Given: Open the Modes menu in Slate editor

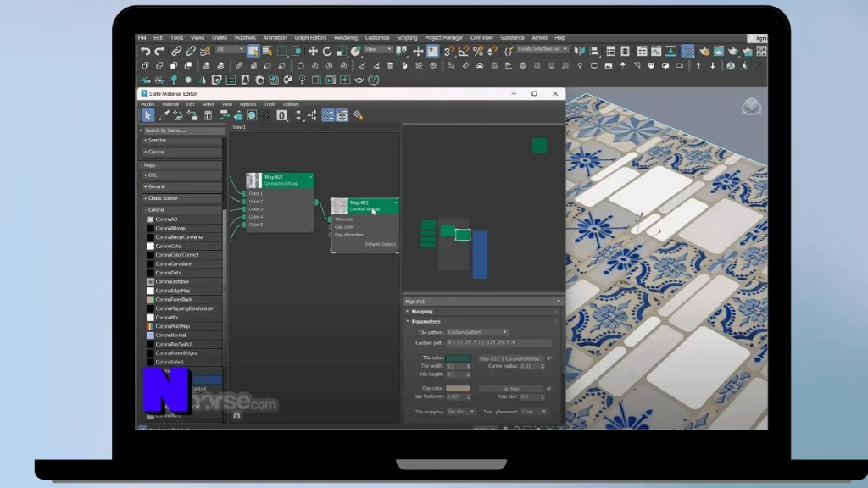Looking at the screenshot, I should 147,104.
